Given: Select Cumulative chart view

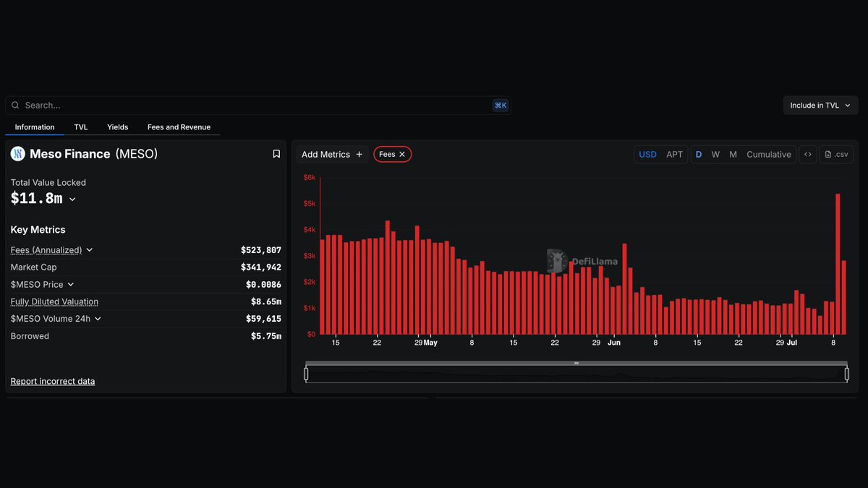Looking at the screenshot, I should [769, 154].
